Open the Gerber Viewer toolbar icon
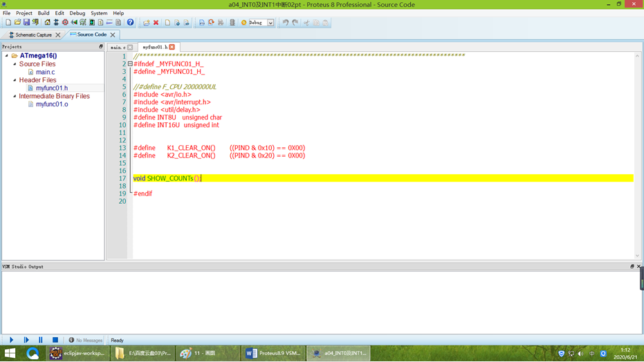The height and width of the screenshot is (362, 644). coord(83,23)
